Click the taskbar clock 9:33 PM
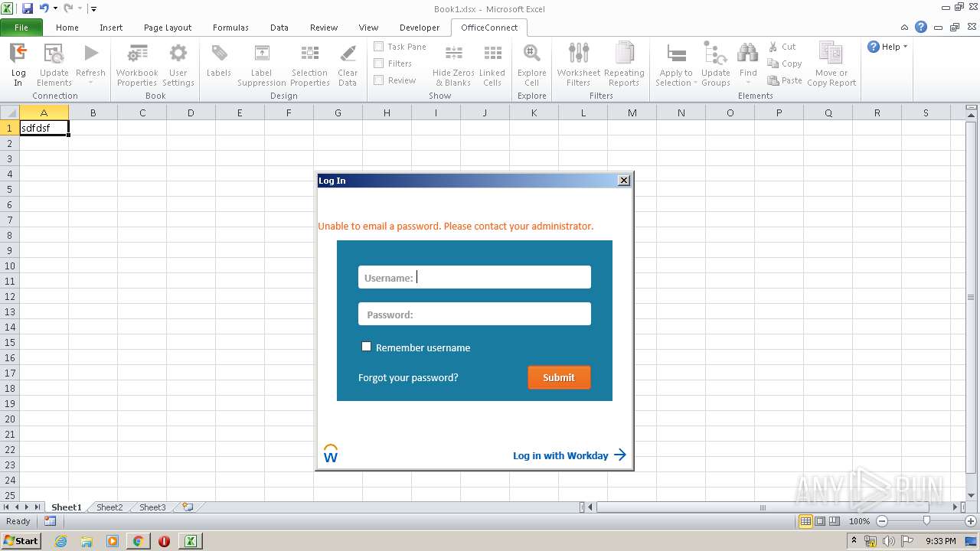Screen dimensions: 980x551 [x=941, y=541]
